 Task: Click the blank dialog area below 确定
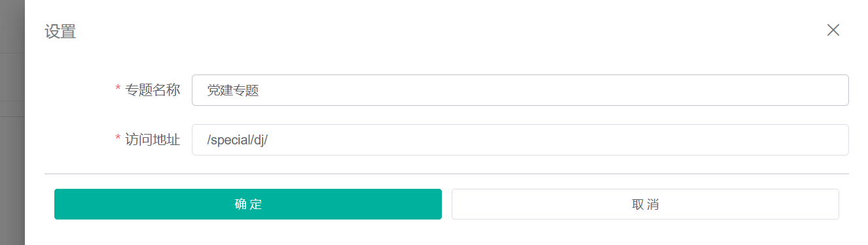click(x=248, y=232)
